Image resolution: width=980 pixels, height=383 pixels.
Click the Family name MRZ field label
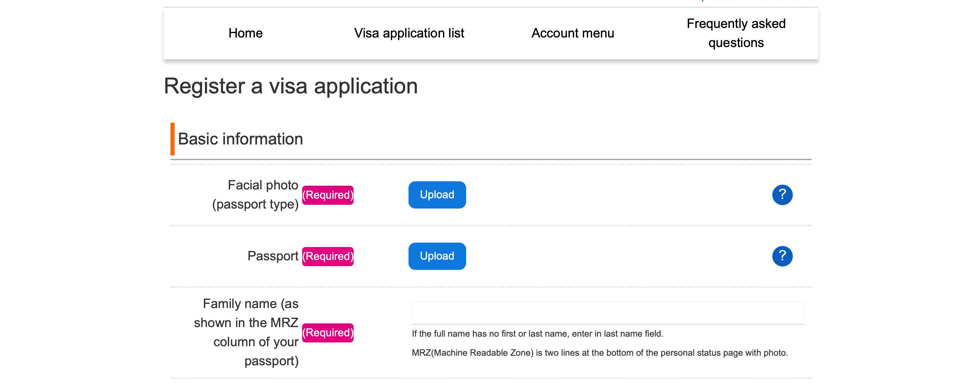click(246, 333)
